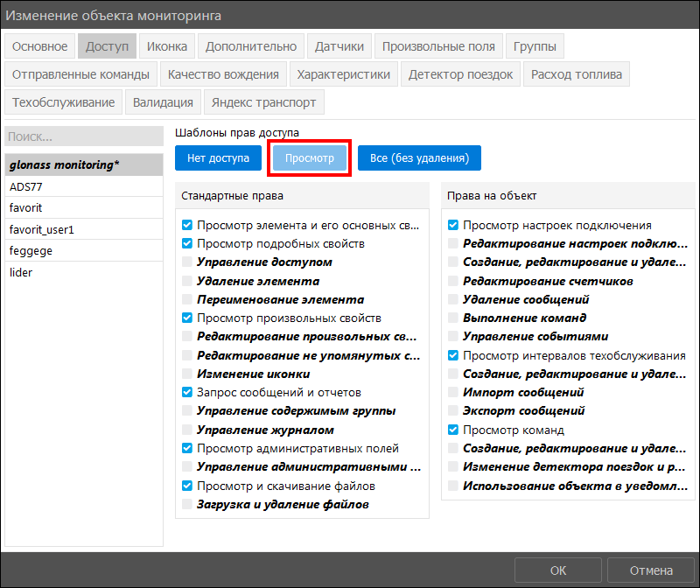This screenshot has width=700, height=588.
Task: Toggle Просмотр настроек подключения checkbox
Action: click(452, 226)
